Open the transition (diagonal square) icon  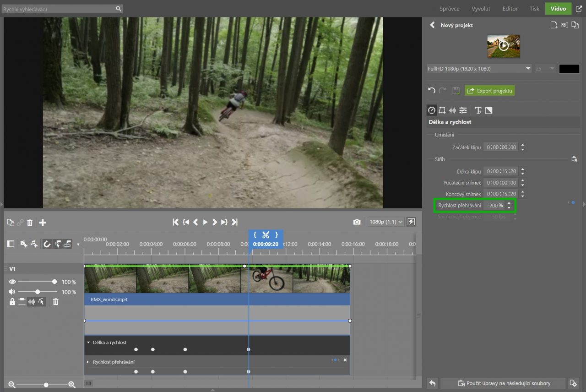click(x=489, y=110)
